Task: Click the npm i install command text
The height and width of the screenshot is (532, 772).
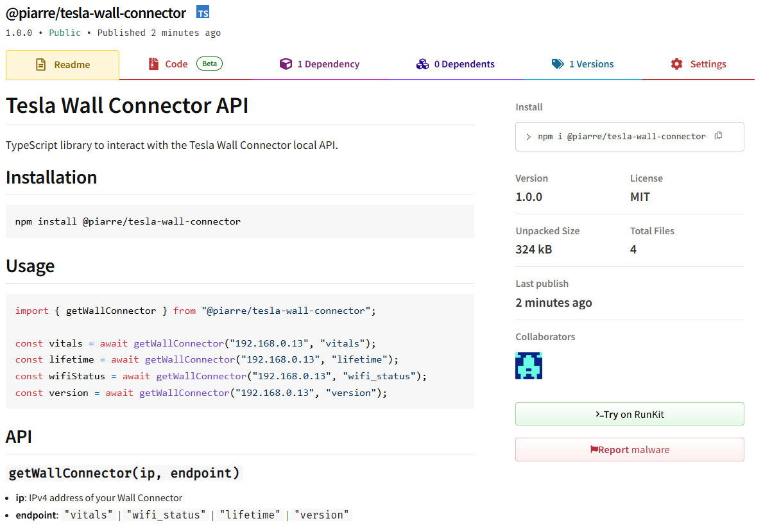Action: (x=621, y=136)
